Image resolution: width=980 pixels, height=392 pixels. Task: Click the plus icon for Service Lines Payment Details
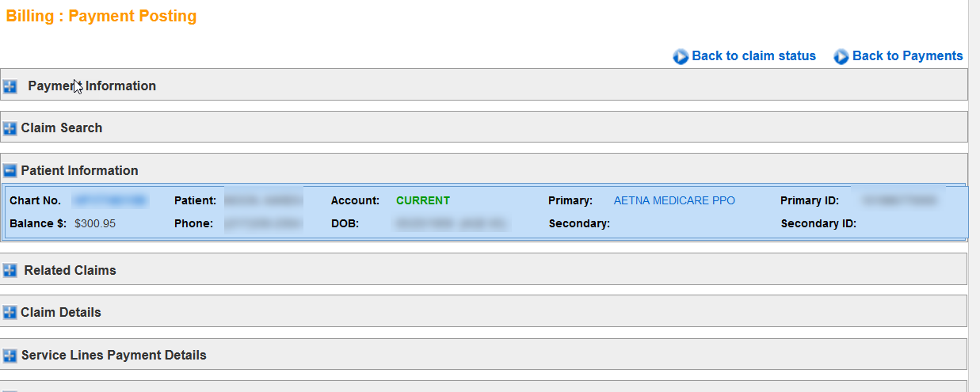tap(10, 356)
